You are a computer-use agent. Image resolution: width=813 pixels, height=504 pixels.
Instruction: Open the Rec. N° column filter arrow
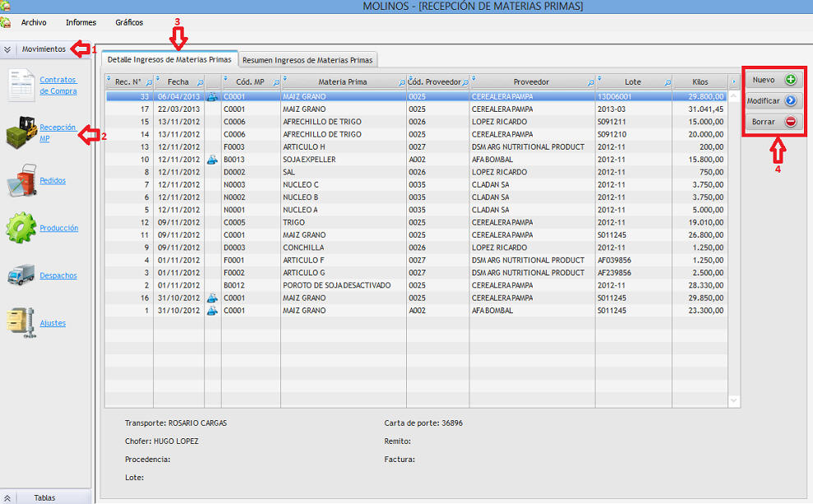point(109,78)
